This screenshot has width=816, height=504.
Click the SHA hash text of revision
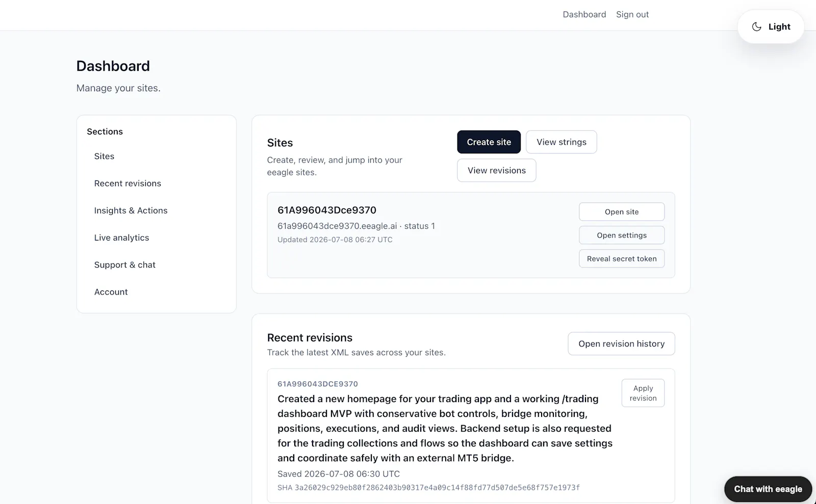[428, 488]
